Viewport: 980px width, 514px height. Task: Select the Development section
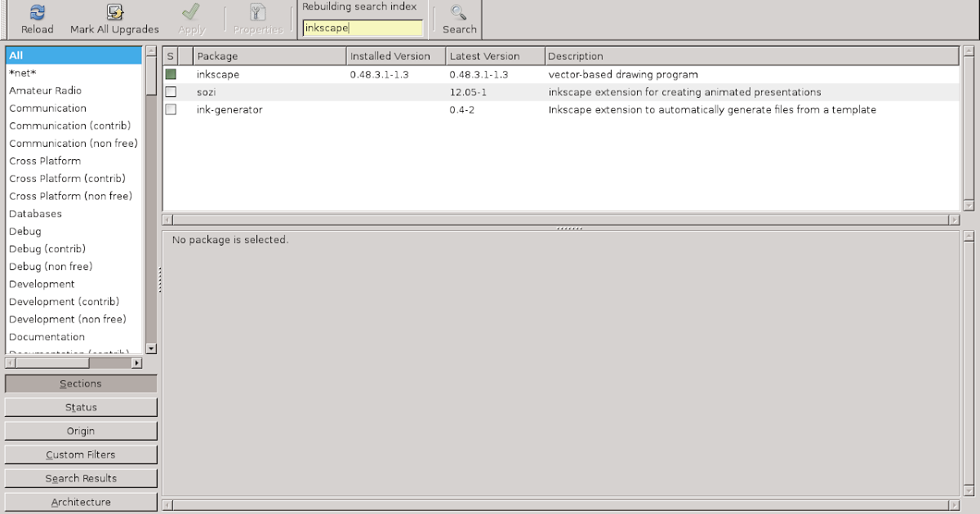[73, 284]
